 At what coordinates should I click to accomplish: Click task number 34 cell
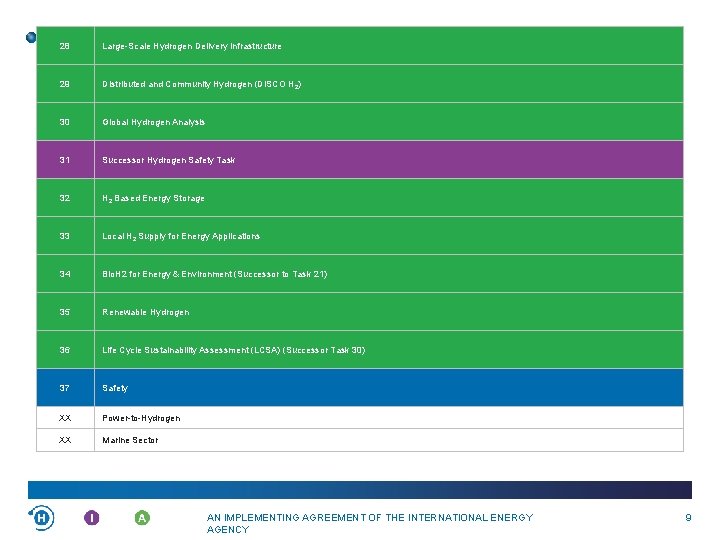coord(65,274)
